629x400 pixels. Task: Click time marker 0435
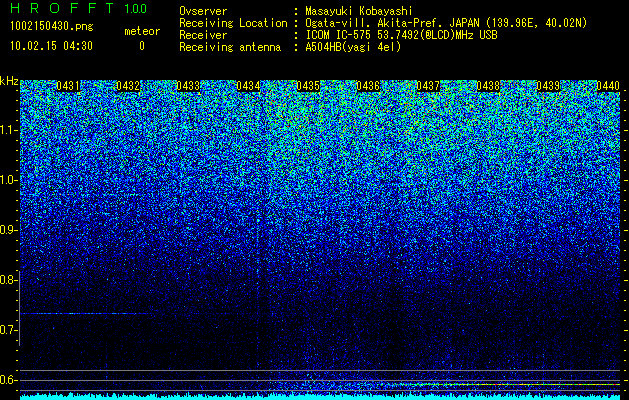(x=308, y=86)
